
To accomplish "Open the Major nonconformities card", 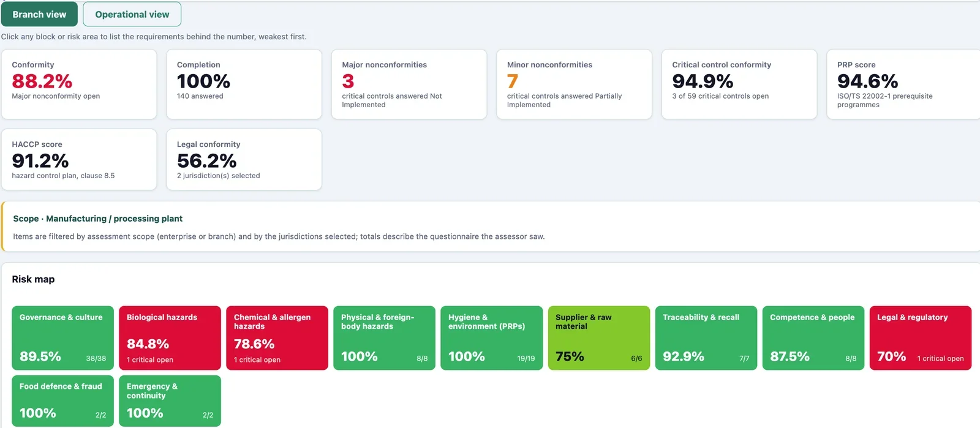I will (x=409, y=84).
